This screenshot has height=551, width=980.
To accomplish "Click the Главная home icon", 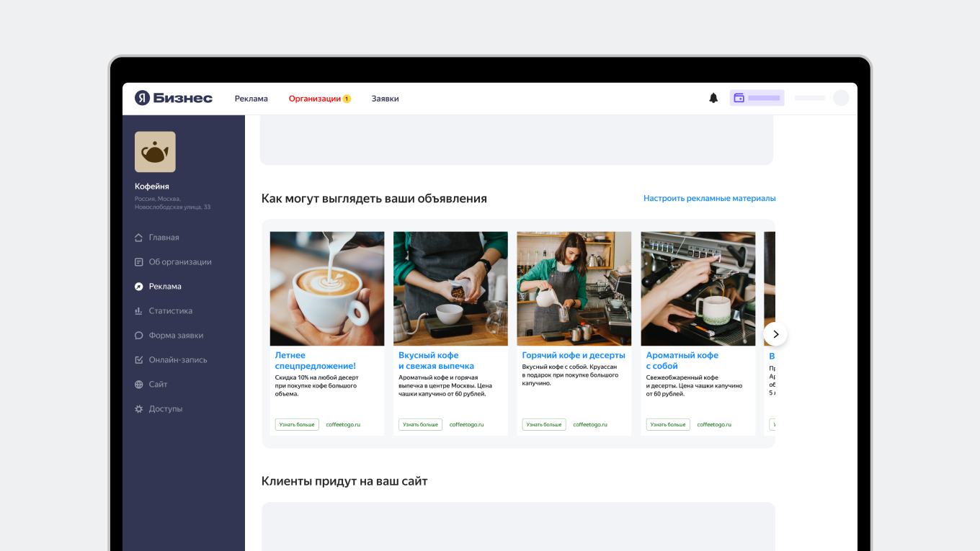I will coord(139,238).
